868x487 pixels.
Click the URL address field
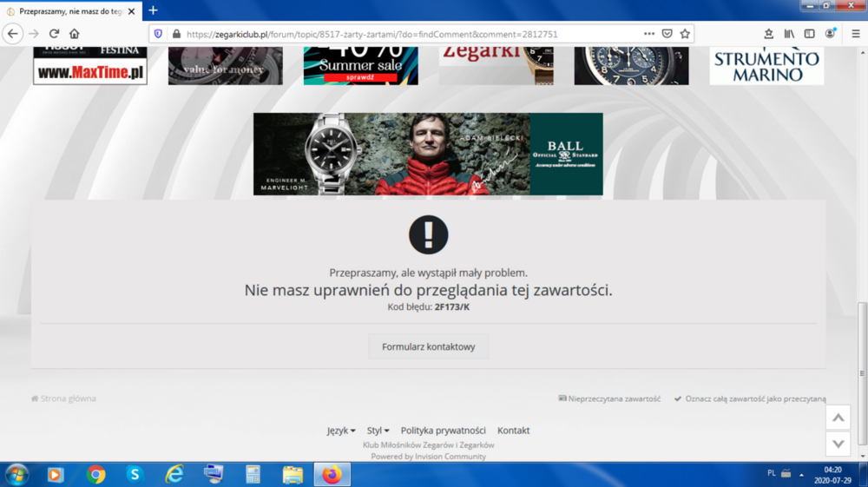[x=371, y=35]
